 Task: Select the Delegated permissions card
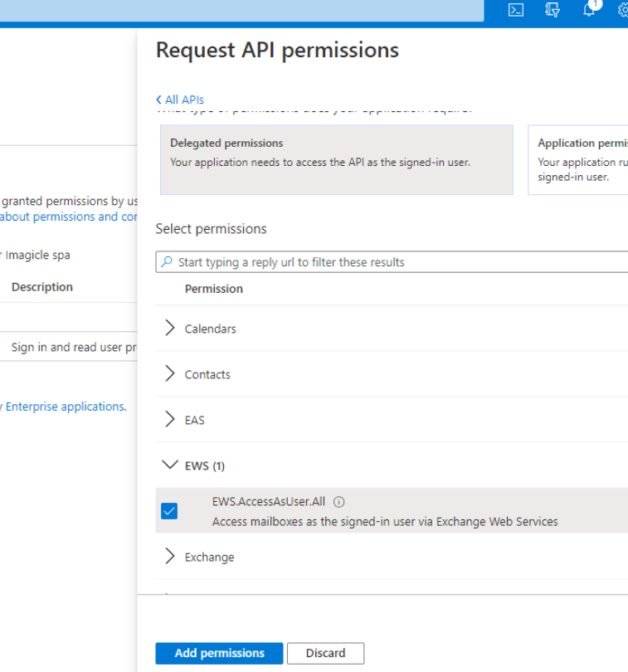point(336,159)
